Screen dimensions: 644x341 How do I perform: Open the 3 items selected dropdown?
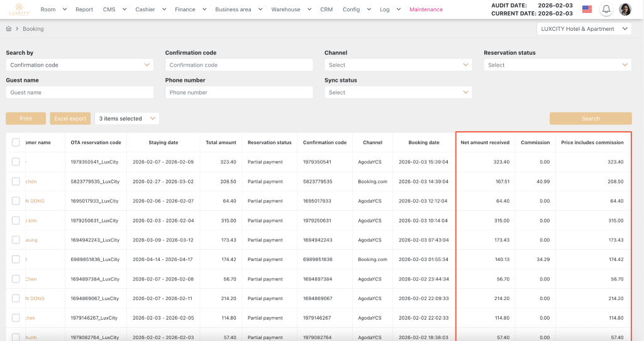coord(127,118)
